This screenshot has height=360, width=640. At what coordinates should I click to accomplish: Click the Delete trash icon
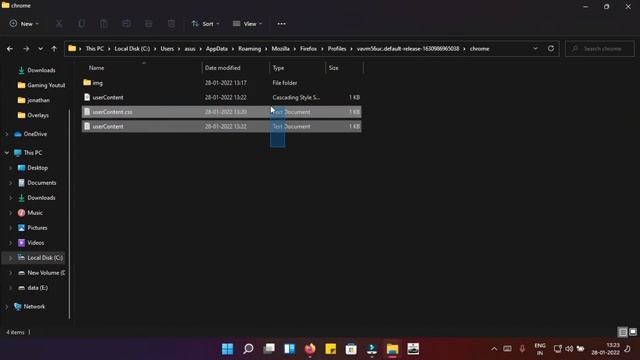point(171,24)
